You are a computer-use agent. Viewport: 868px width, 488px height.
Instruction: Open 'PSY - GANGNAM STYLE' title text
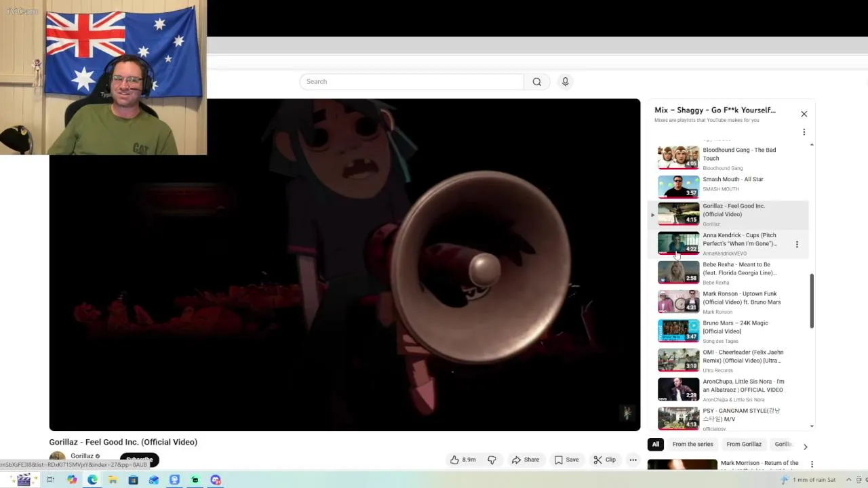click(742, 415)
